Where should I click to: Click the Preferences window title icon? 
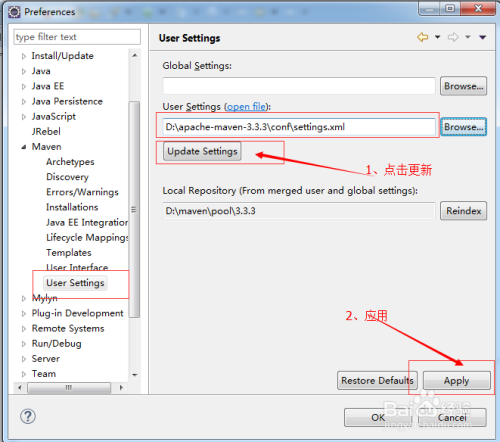[14, 12]
